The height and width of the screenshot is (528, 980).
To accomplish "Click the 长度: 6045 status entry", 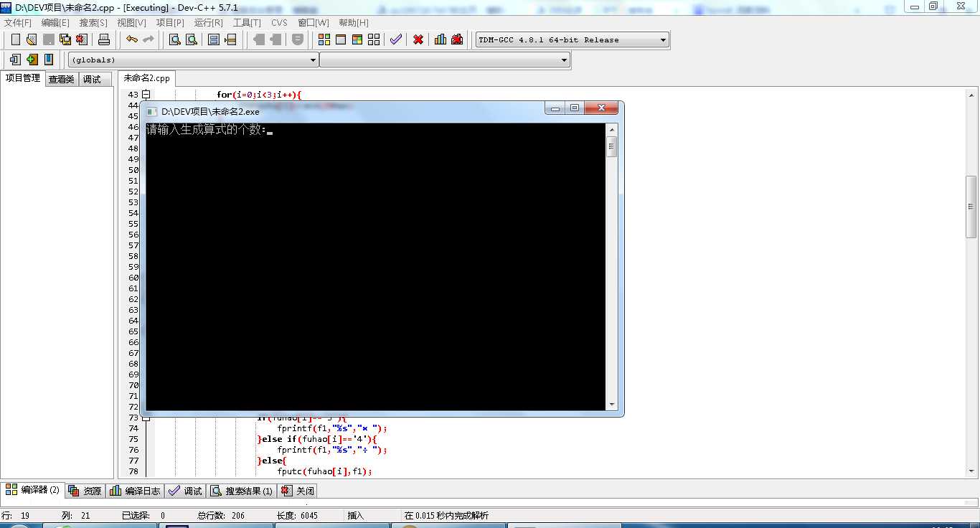I will [297, 515].
